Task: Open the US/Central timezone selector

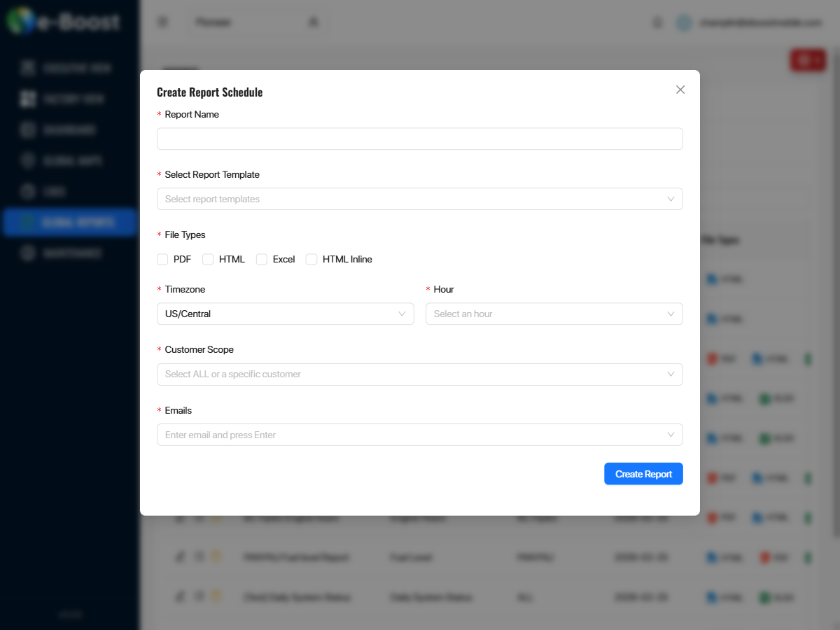Action: click(x=285, y=314)
